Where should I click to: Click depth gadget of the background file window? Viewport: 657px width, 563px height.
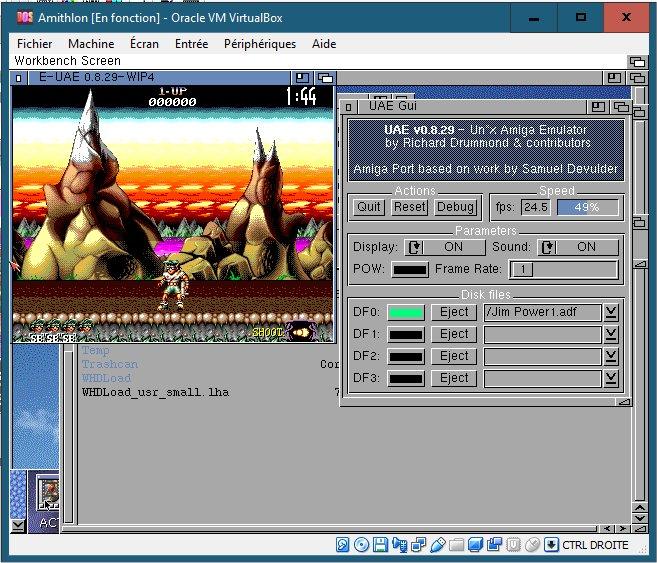(x=637, y=78)
